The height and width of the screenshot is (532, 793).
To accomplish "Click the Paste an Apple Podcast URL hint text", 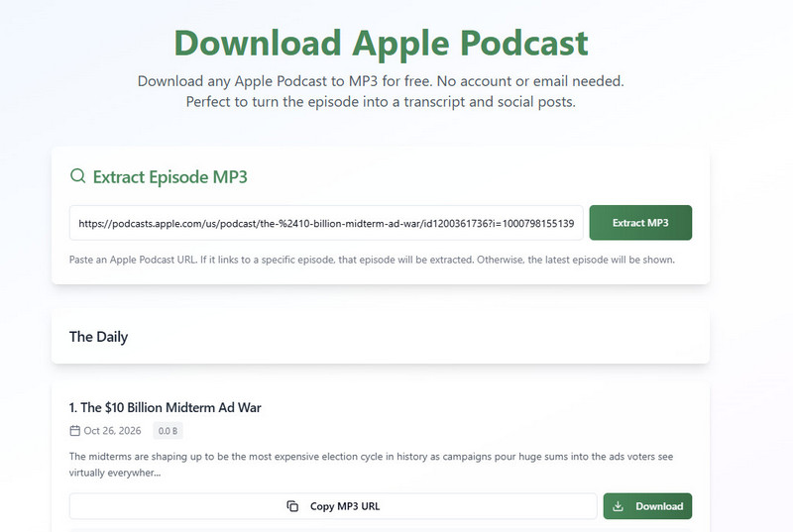I will click(373, 260).
